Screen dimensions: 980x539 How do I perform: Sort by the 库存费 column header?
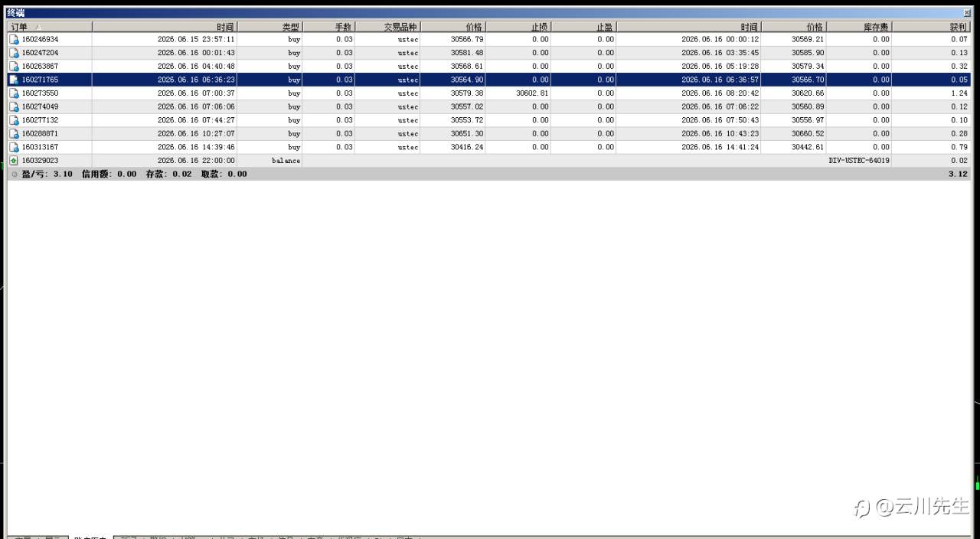point(859,27)
